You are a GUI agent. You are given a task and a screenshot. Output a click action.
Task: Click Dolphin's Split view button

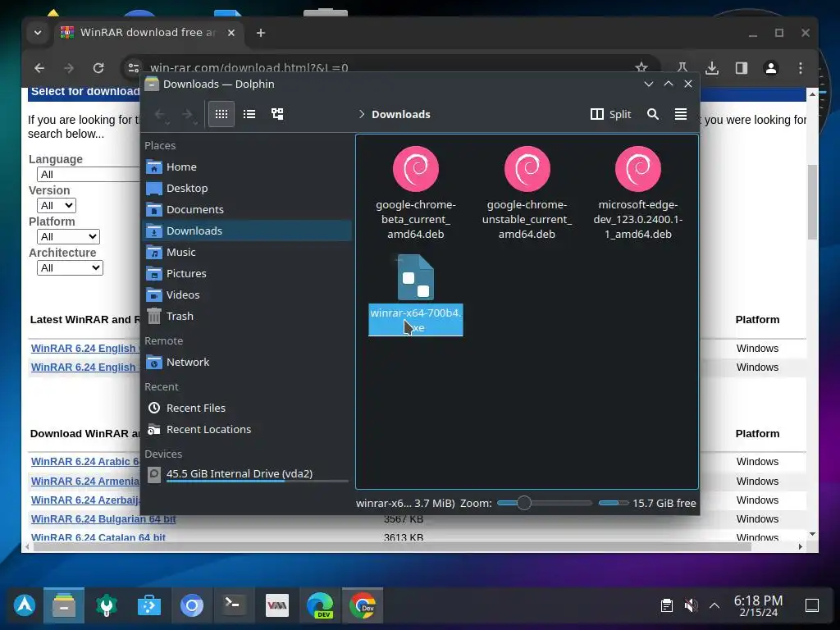(x=610, y=114)
